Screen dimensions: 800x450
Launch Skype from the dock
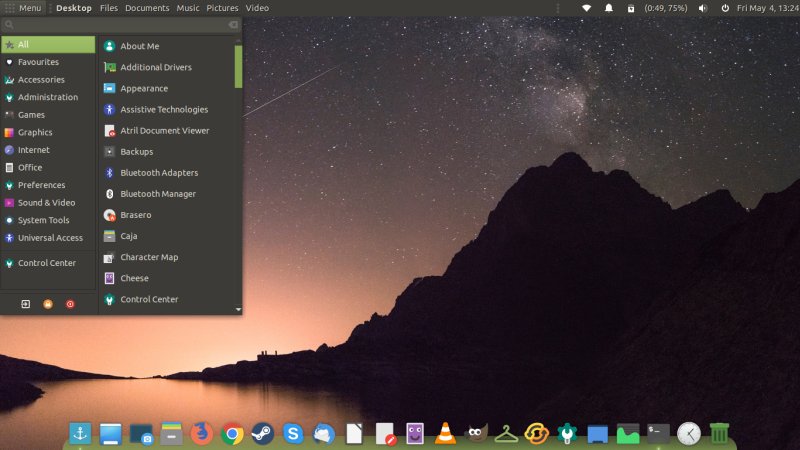[293, 433]
